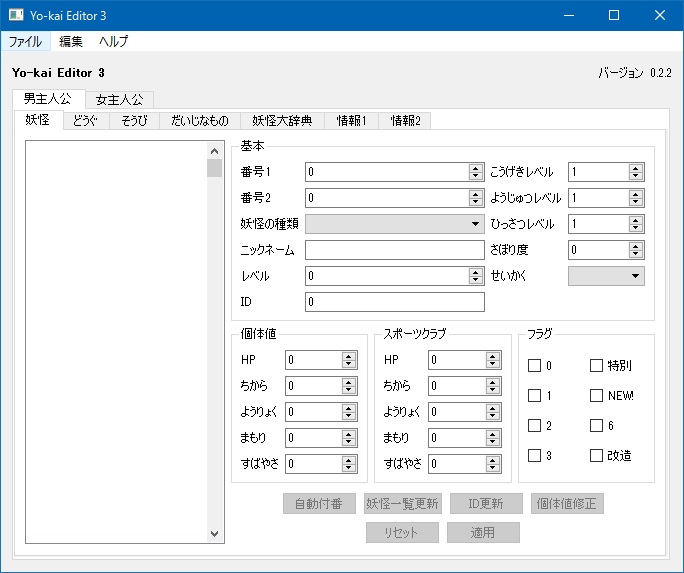This screenshot has height=573, width=684.
Task: Enable the 改造 checkbox
Action: pos(596,456)
